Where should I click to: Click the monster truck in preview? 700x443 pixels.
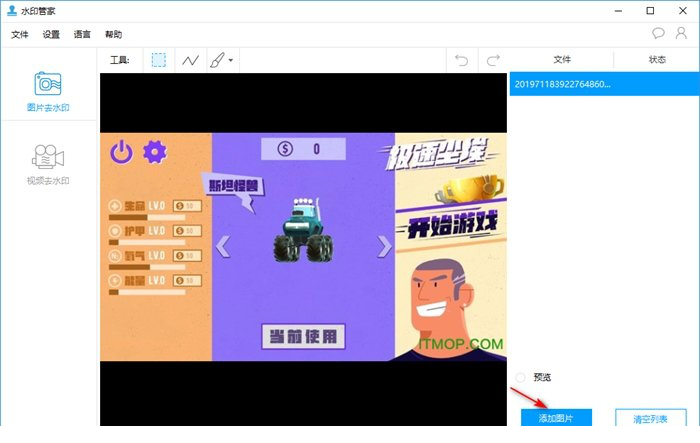tap(303, 230)
